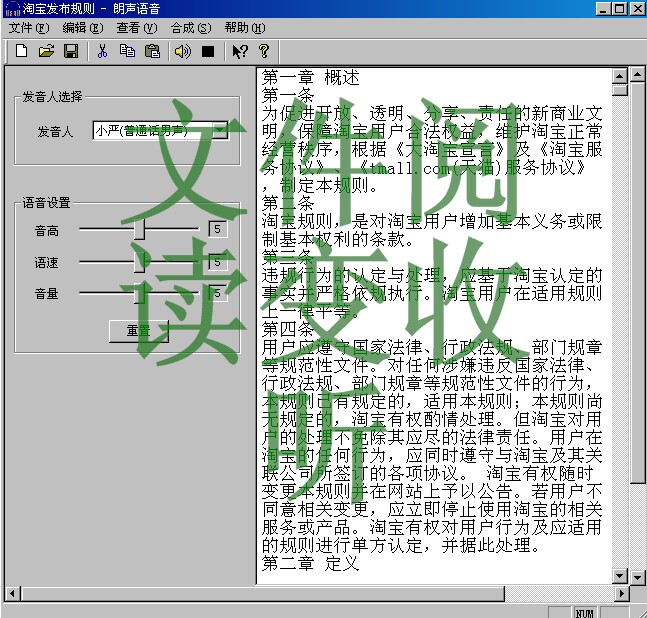
Task: Click the text editor's inner scroll up arrow
Action: coord(620,76)
